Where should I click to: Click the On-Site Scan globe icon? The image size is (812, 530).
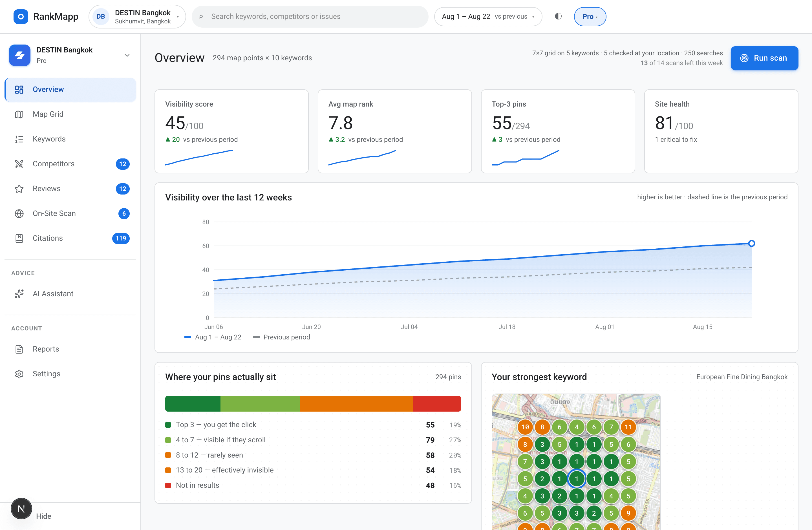point(19,213)
